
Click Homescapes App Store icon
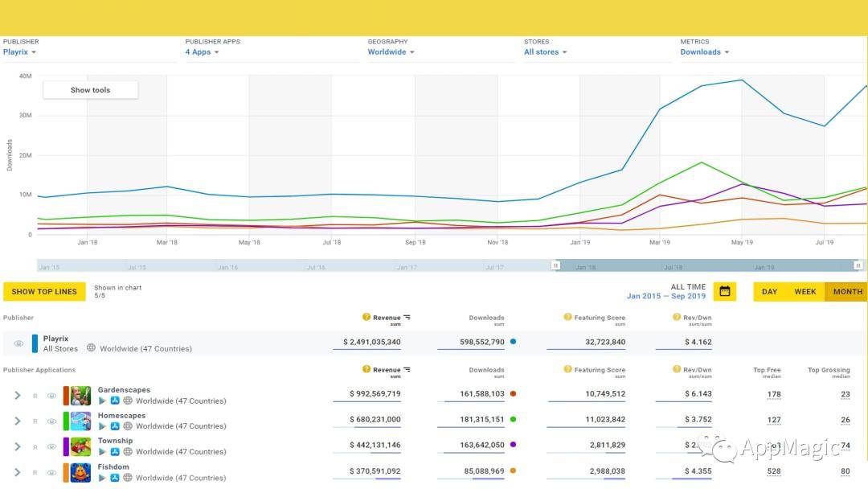[115, 426]
